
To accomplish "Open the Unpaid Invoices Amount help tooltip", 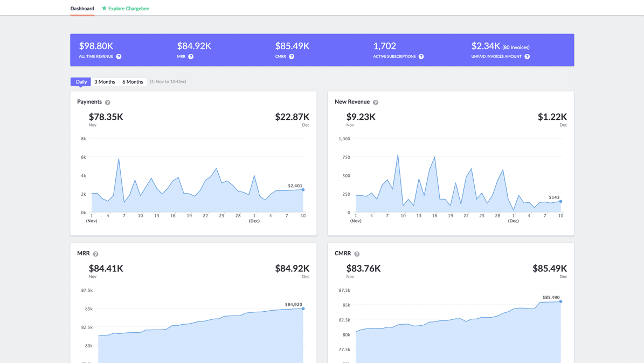I will 527,56.
